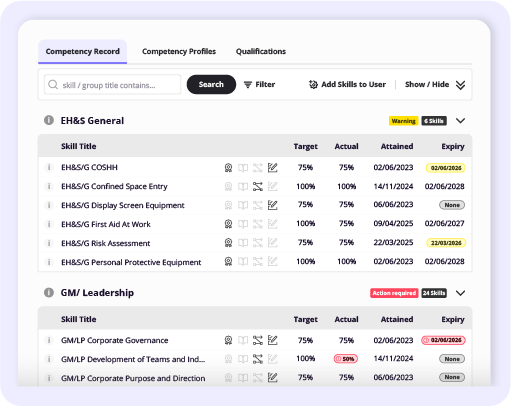Click the edit assessment icon for Display Screen Equipment

point(273,205)
